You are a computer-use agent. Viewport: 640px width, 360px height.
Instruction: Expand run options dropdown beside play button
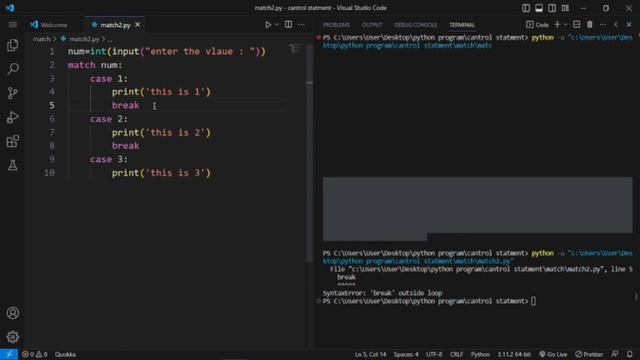(x=277, y=25)
